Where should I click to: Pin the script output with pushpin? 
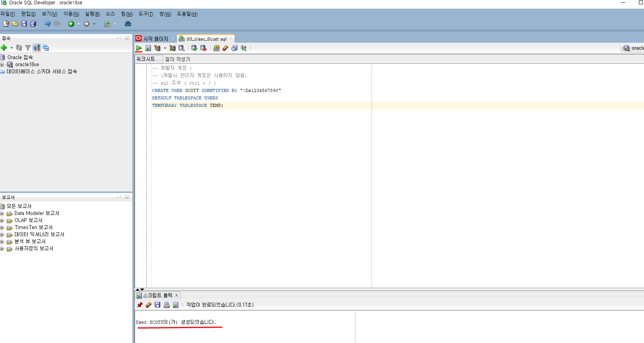click(x=140, y=305)
